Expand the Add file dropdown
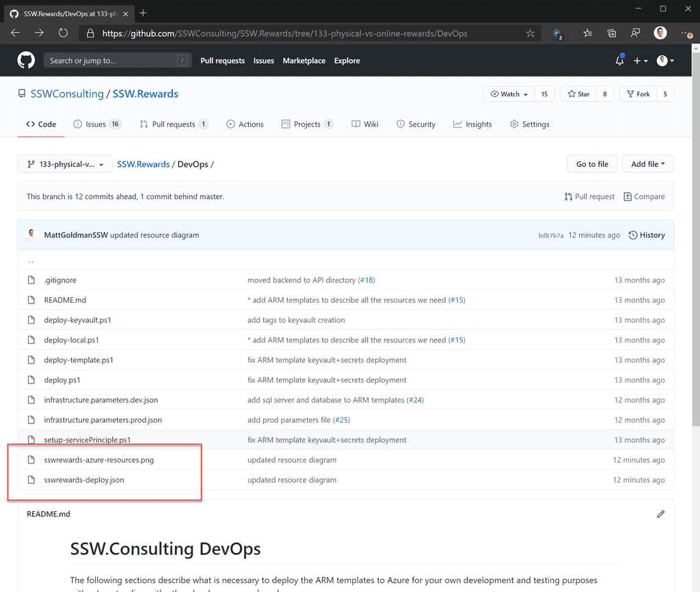The width and height of the screenshot is (700, 592). tap(647, 163)
